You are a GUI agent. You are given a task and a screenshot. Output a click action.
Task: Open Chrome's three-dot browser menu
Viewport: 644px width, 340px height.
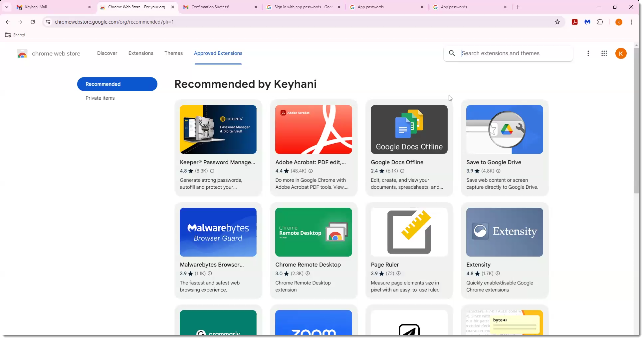coord(631,22)
